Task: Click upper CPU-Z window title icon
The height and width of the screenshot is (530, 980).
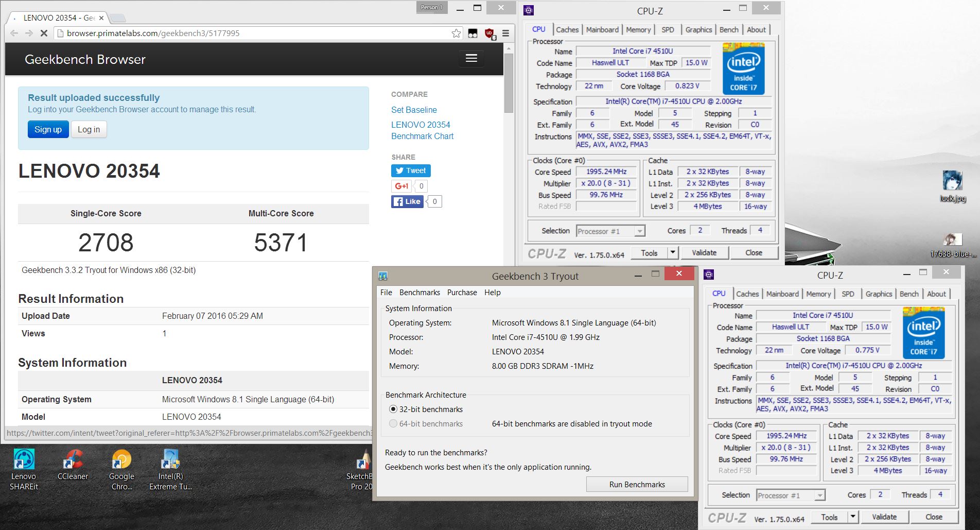Action: tap(529, 10)
